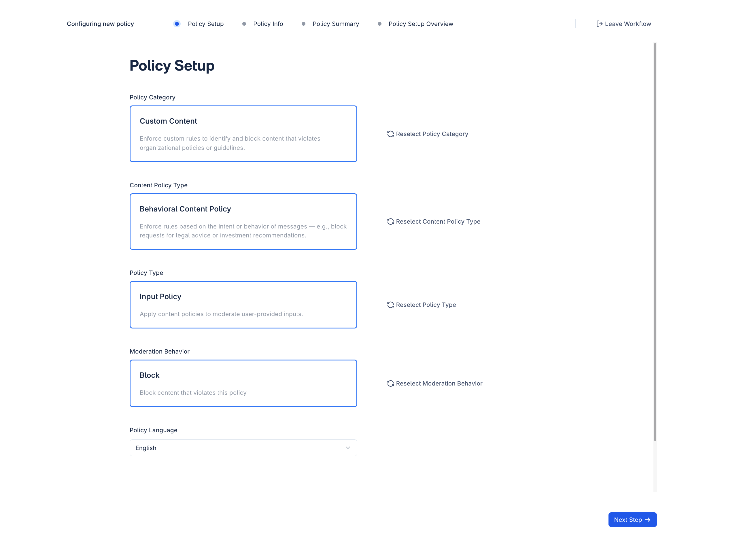Select the Block moderation behavior card
The width and height of the screenshot is (756, 544).
pyautogui.click(x=243, y=384)
